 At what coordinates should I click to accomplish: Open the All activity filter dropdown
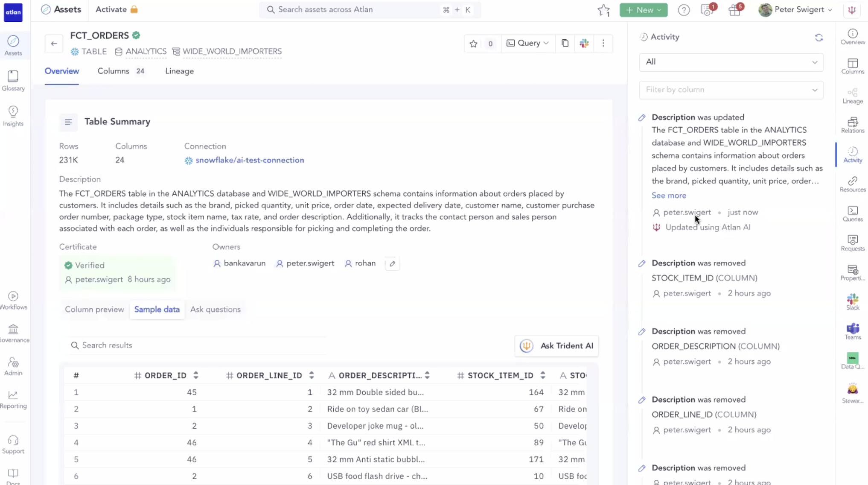click(731, 62)
